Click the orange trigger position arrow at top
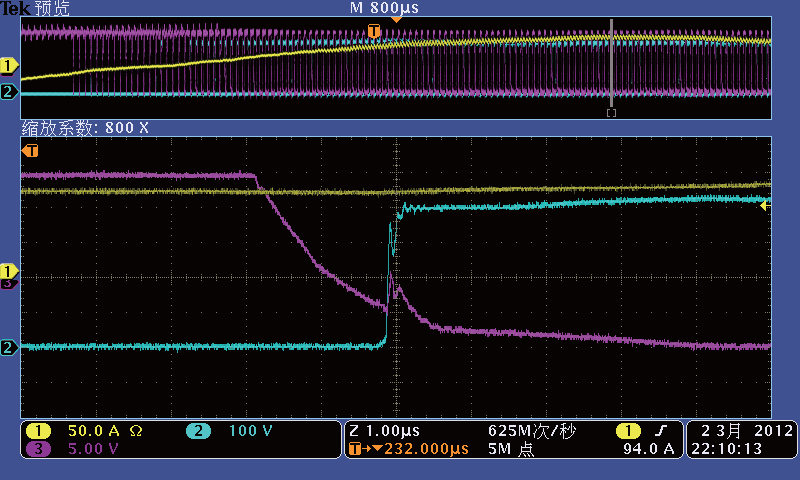This screenshot has height=480, width=800. pos(396,20)
